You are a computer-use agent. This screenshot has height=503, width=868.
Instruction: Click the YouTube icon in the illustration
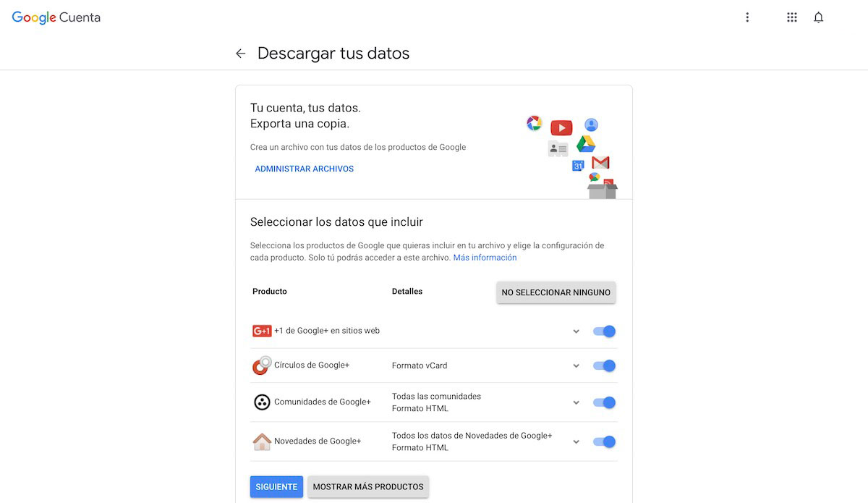point(561,128)
